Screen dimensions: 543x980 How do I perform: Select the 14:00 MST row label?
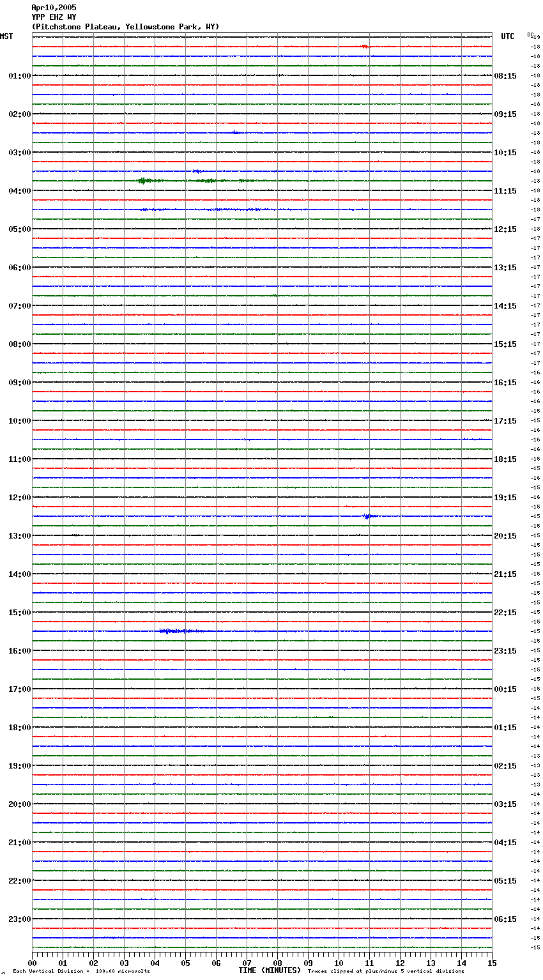pos(20,574)
